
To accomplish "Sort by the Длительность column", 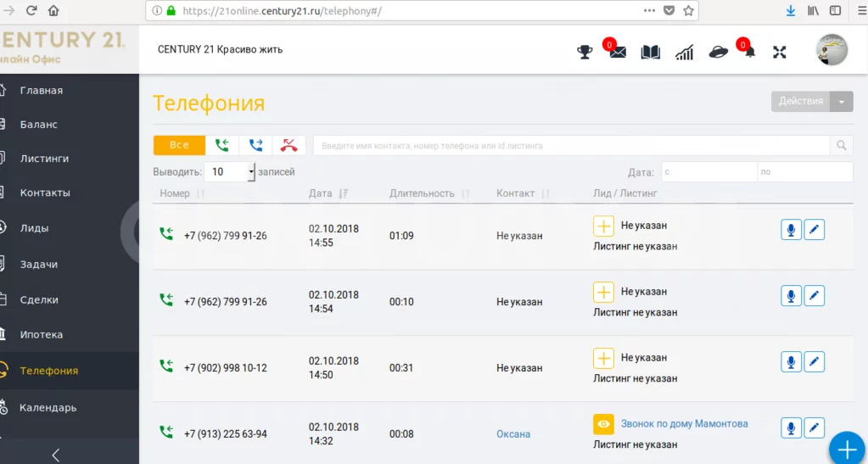I will pyautogui.click(x=429, y=193).
